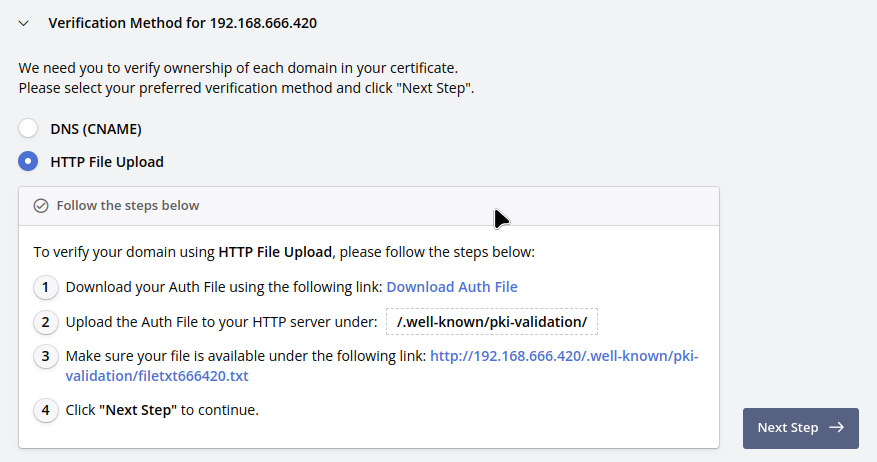The height and width of the screenshot is (462, 877).
Task: Click the step 1 number badge
Action: tap(45, 288)
